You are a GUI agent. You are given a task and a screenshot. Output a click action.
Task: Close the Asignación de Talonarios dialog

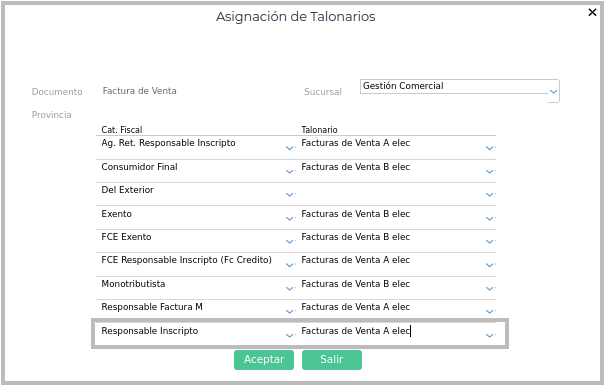pos(592,13)
